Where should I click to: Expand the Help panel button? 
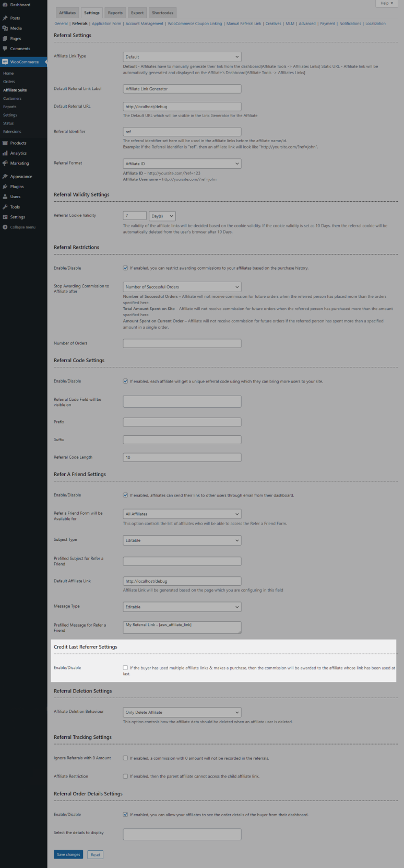tap(386, 3)
